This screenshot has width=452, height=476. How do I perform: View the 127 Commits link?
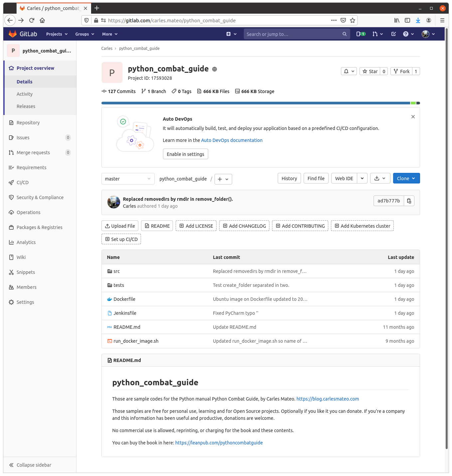(x=119, y=91)
